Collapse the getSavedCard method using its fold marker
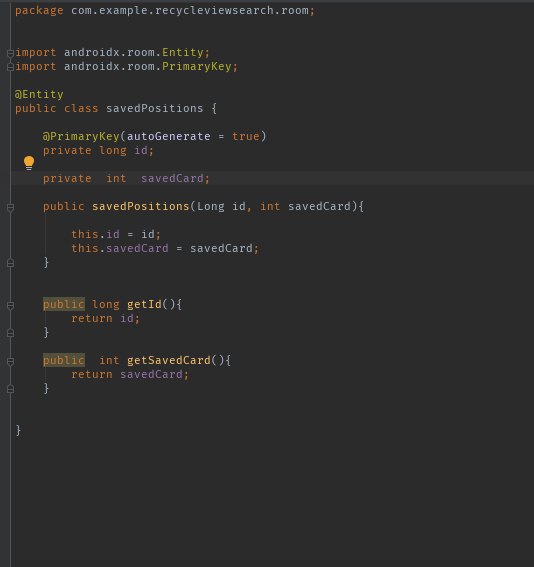Viewport: 534px width, 567px height. tap(10, 361)
